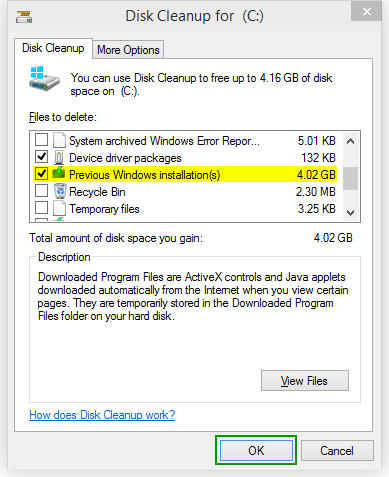Click the Disk Cleanup title bar icon
The height and width of the screenshot is (477, 389).
coord(24,17)
